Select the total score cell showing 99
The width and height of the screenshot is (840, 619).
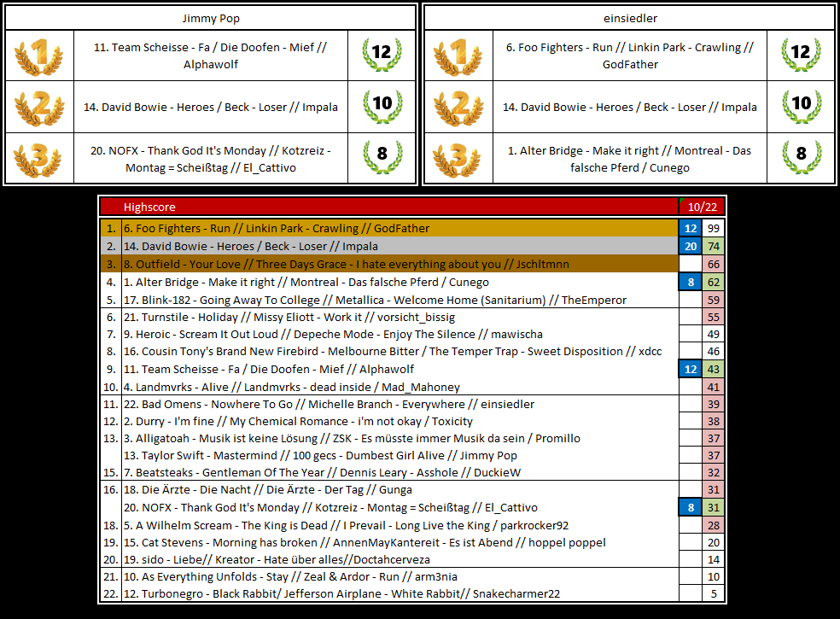[714, 229]
